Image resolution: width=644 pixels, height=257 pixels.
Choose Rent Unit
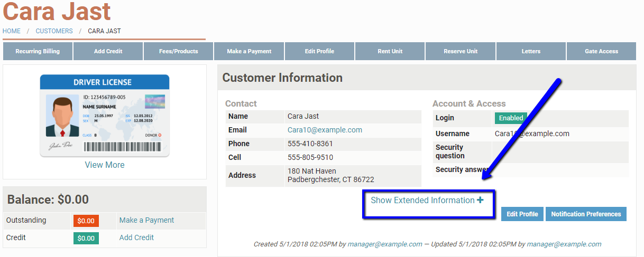pos(390,51)
